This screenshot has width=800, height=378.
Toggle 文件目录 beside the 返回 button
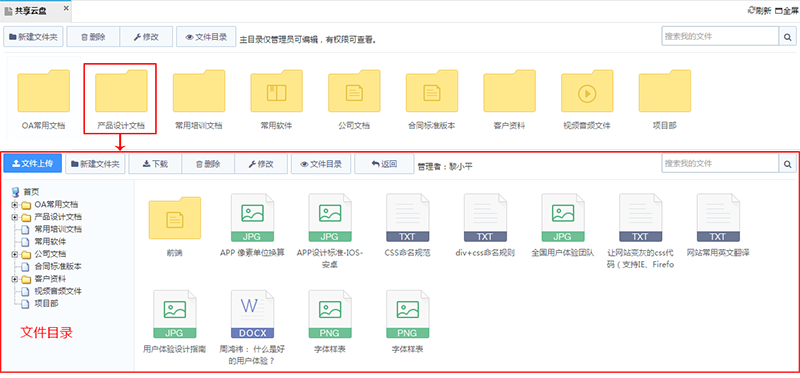[321, 164]
